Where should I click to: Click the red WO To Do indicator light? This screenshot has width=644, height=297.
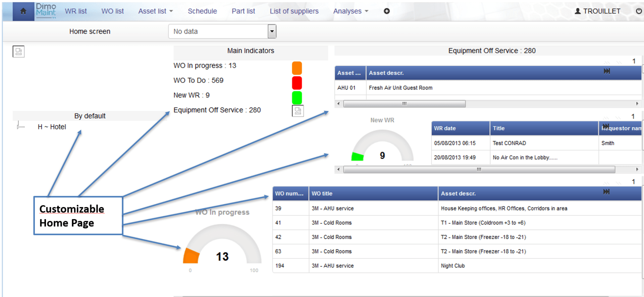(297, 83)
